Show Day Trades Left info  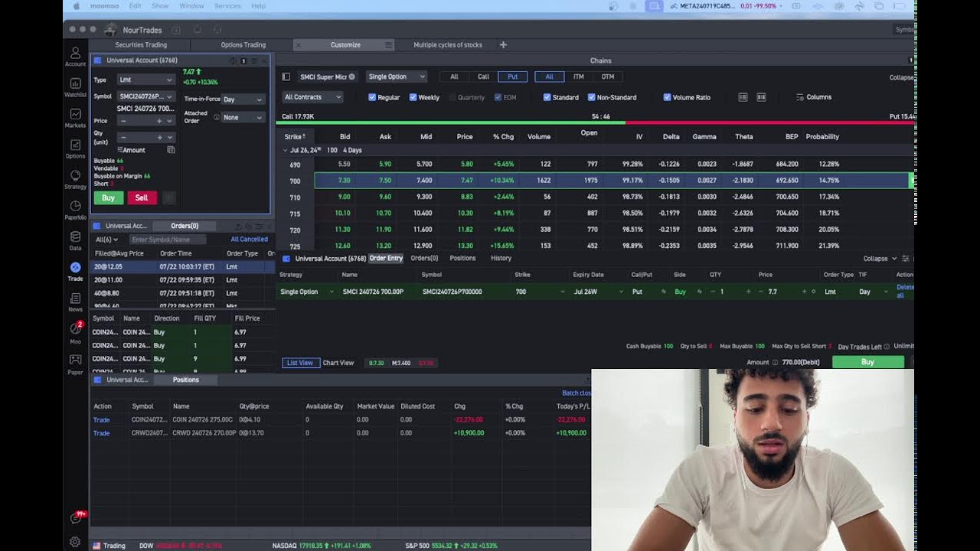click(887, 347)
